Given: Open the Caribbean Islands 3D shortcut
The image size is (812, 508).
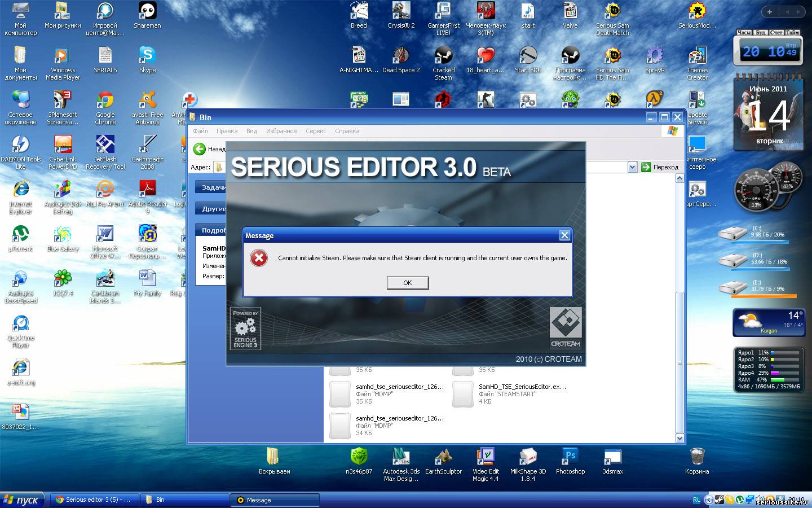Looking at the screenshot, I should 105,287.
